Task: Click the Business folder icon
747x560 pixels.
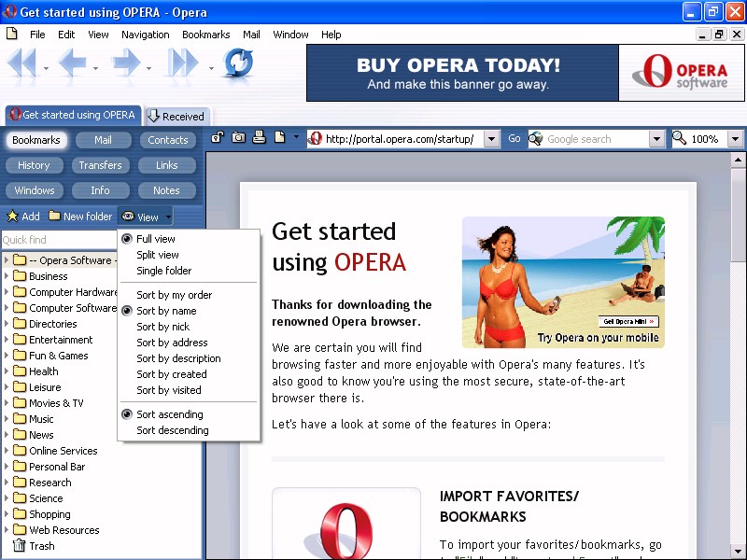Action: (x=20, y=275)
